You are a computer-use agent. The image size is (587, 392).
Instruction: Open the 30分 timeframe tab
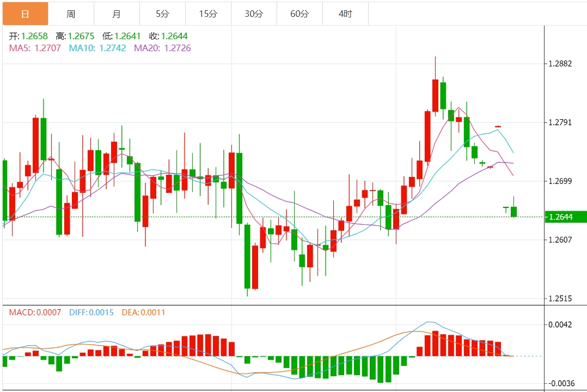[x=254, y=14]
